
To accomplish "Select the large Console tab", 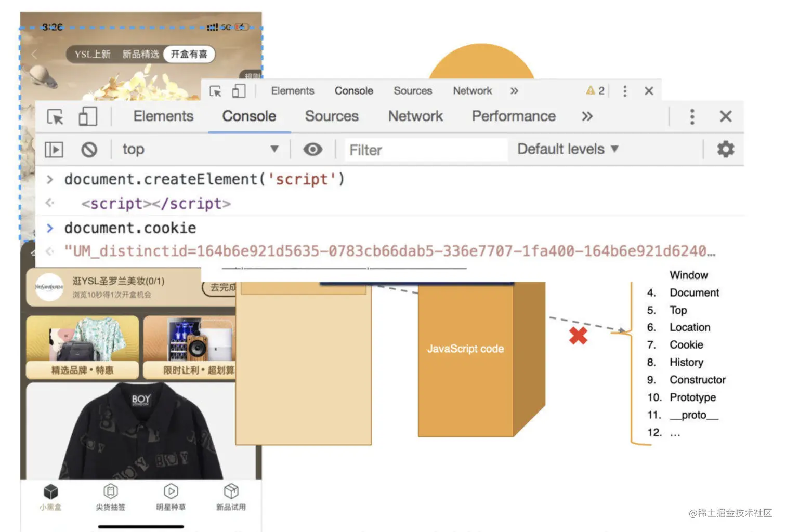I will pos(249,116).
